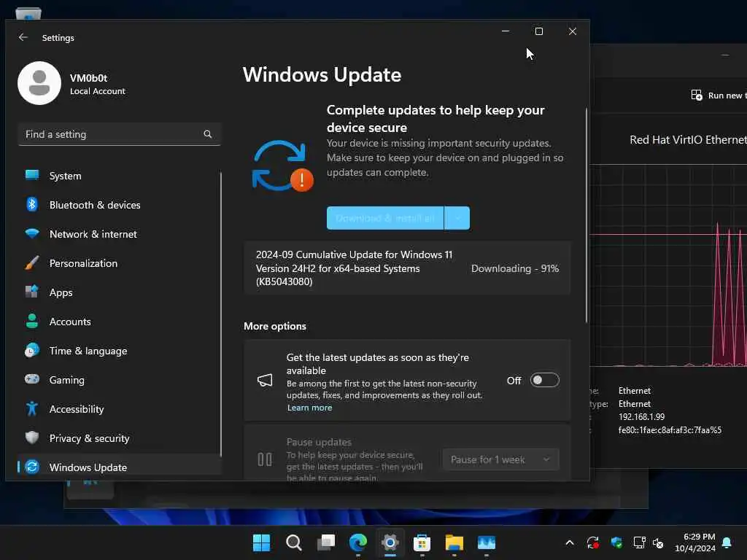Click the VM0b0t account avatar
The image size is (747, 560).
coord(39,83)
